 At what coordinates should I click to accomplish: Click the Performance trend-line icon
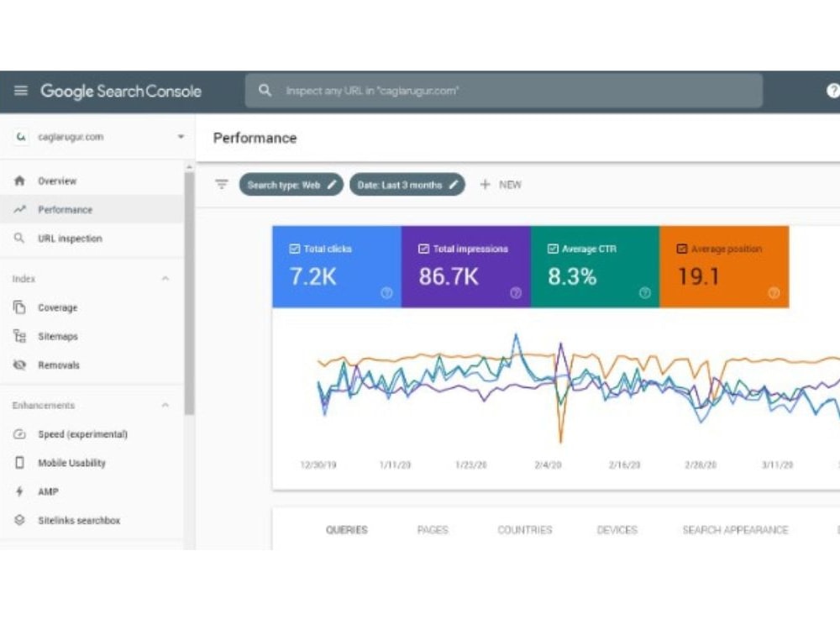tap(20, 209)
